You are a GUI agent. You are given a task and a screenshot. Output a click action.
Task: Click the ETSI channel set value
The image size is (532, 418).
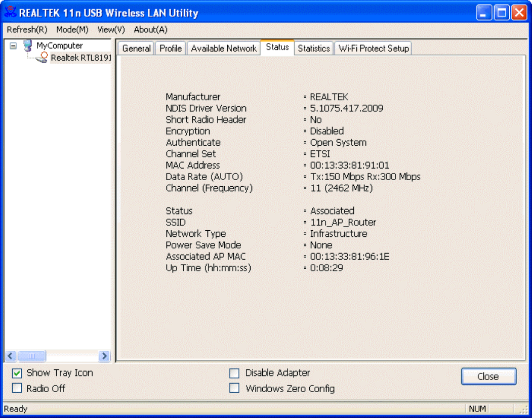(x=319, y=154)
